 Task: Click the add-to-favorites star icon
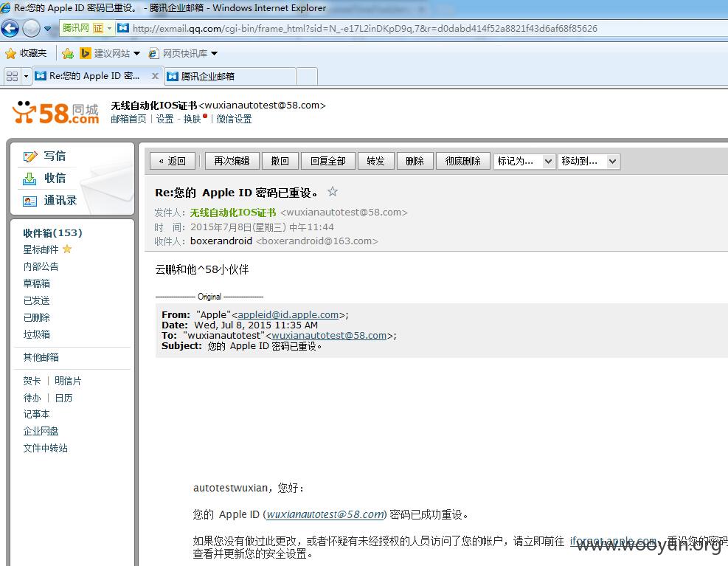tap(68, 53)
